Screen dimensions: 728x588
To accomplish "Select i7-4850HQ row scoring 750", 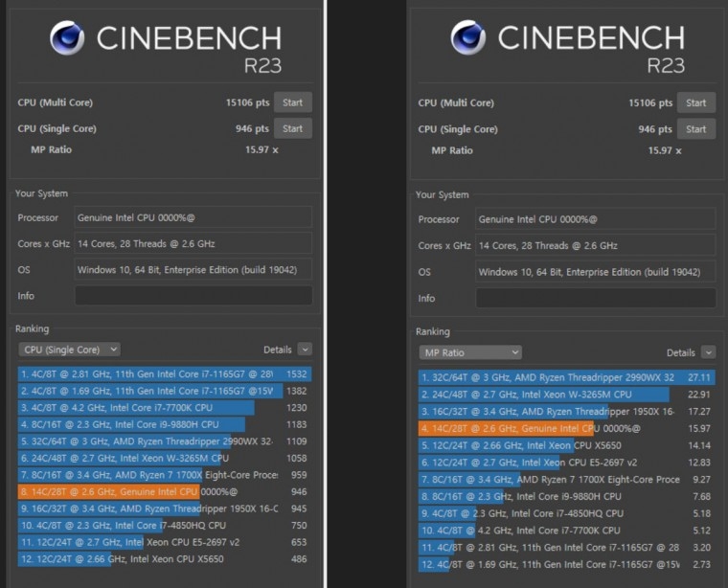I will [x=165, y=526].
